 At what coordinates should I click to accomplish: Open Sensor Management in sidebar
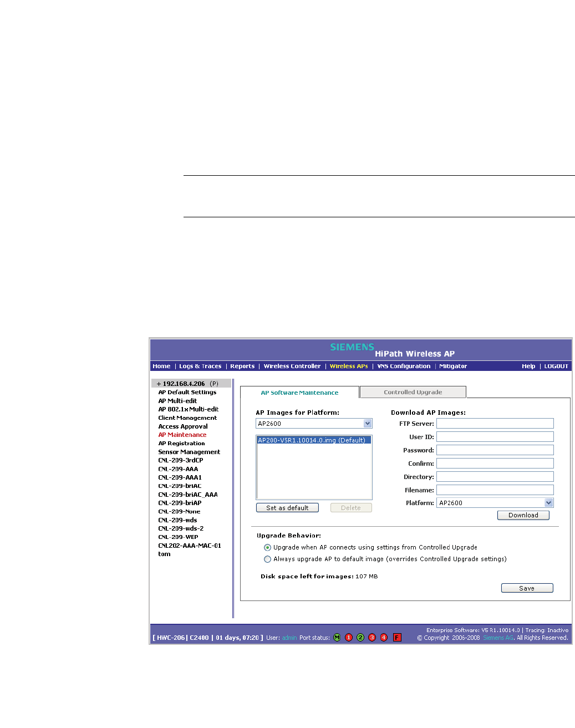(x=189, y=452)
